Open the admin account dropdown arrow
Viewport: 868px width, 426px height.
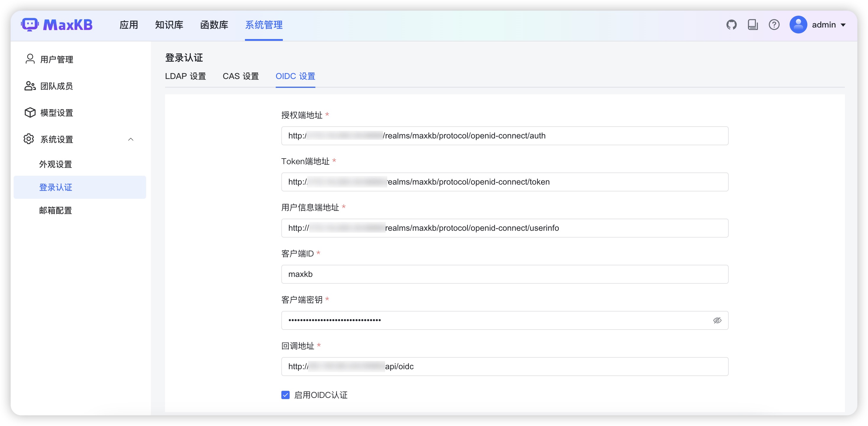(843, 25)
